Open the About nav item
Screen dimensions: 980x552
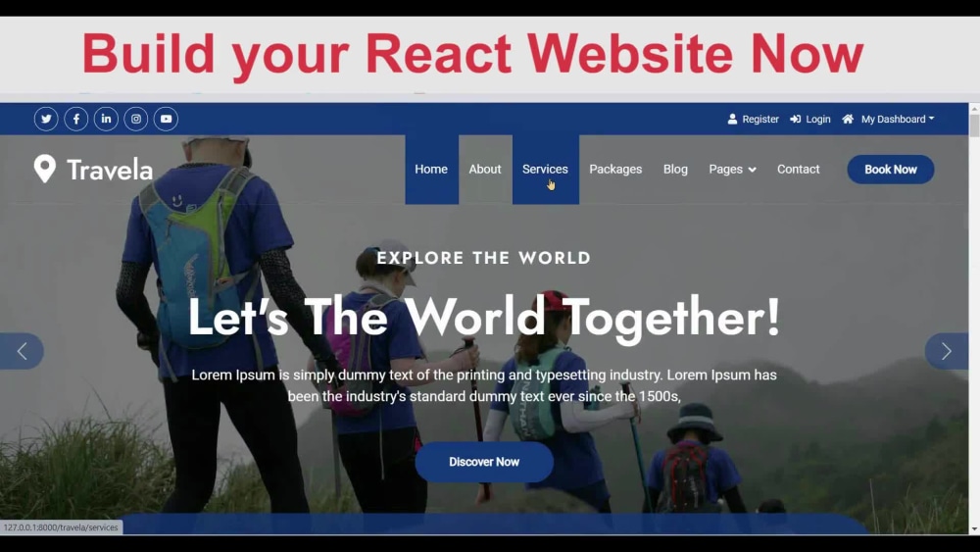[x=485, y=170]
